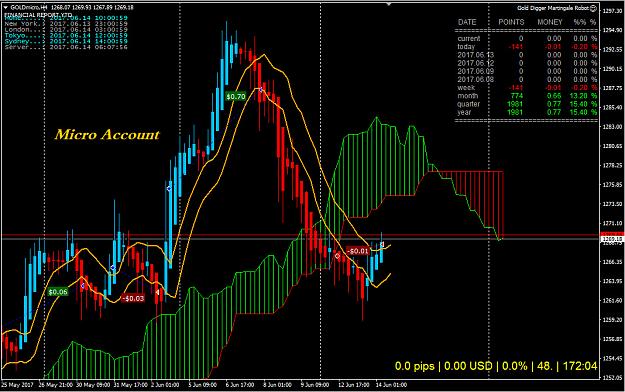Viewport: 625px width, 392px height.
Task: Click the 1252.05 price scale label
Action: point(613,378)
